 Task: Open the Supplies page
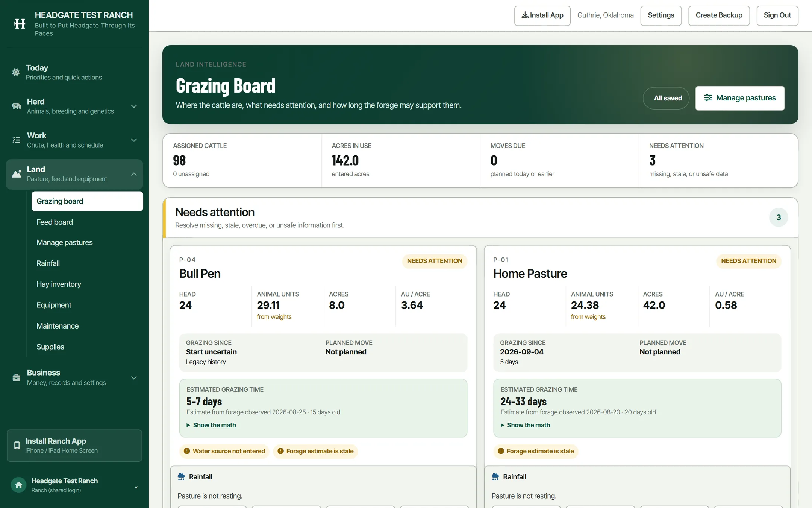[87, 347]
